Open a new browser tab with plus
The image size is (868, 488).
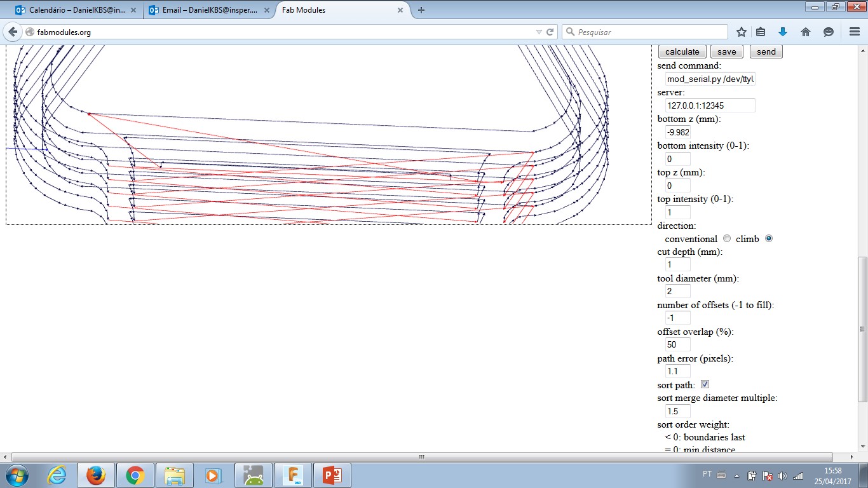pos(421,10)
